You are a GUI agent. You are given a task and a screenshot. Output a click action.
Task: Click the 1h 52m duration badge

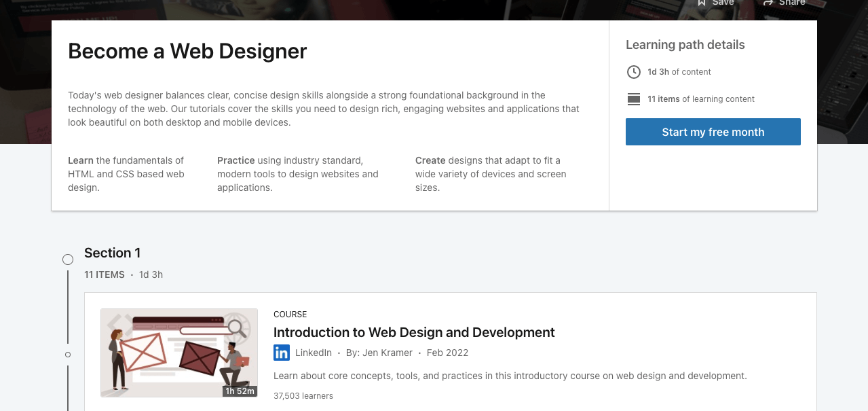(x=240, y=391)
